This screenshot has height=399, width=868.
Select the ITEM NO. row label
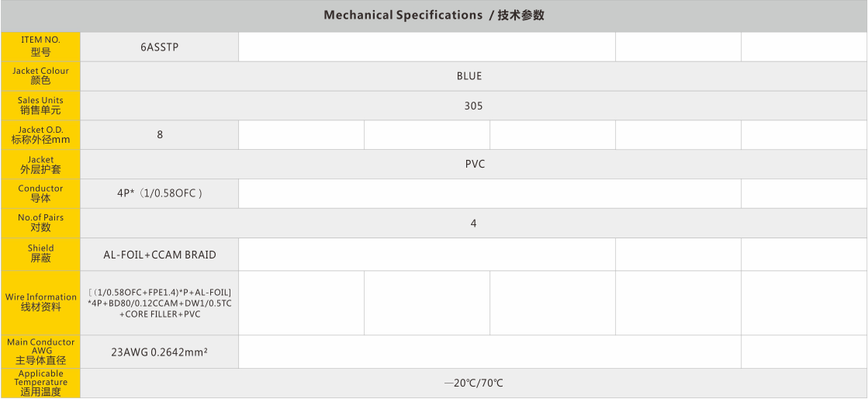coord(40,46)
